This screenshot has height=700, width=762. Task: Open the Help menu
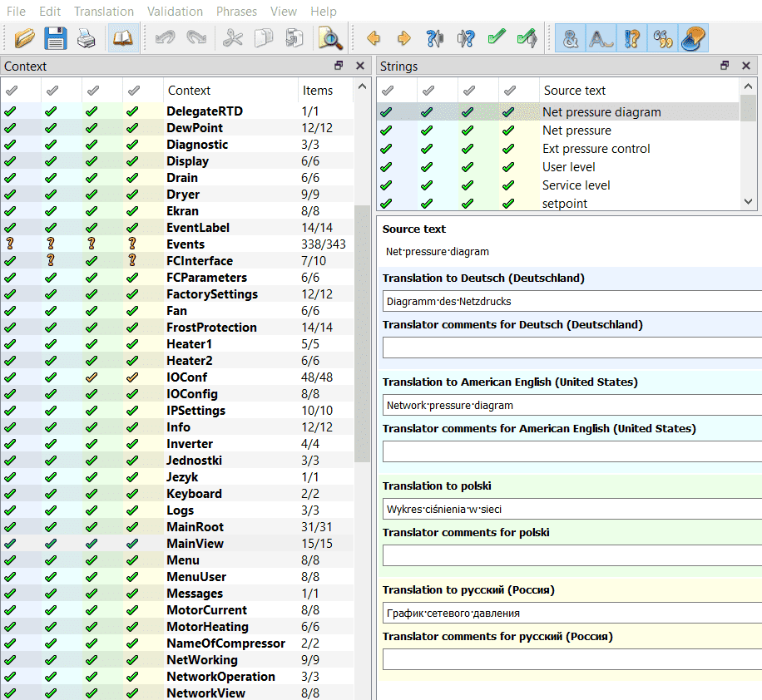click(x=324, y=11)
